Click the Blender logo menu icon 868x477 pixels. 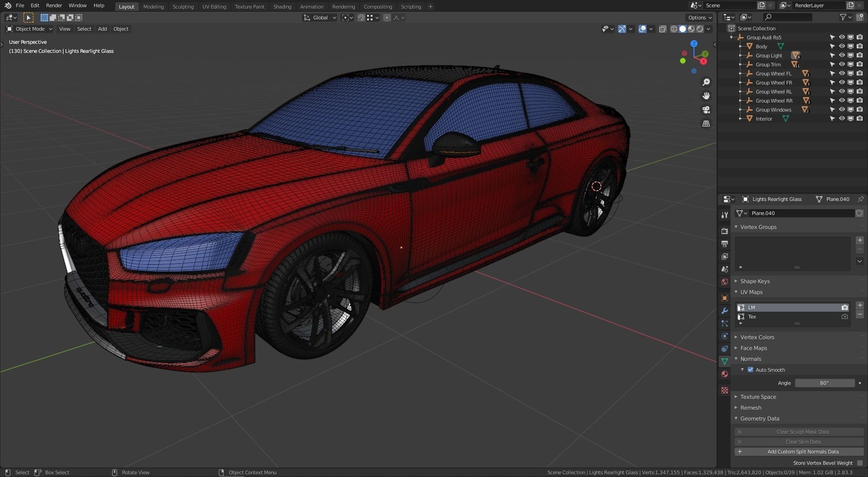click(x=8, y=6)
